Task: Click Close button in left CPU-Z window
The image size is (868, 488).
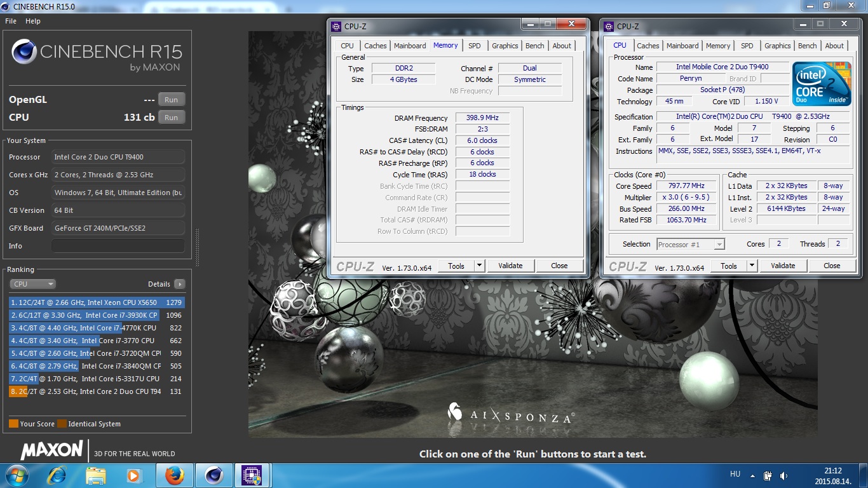Action: (x=559, y=266)
